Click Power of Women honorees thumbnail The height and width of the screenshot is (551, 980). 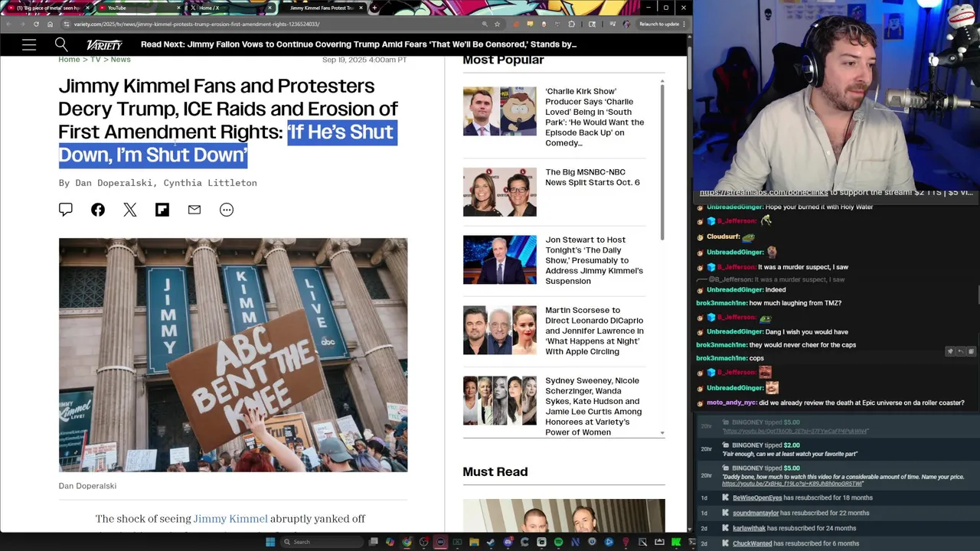tap(500, 400)
